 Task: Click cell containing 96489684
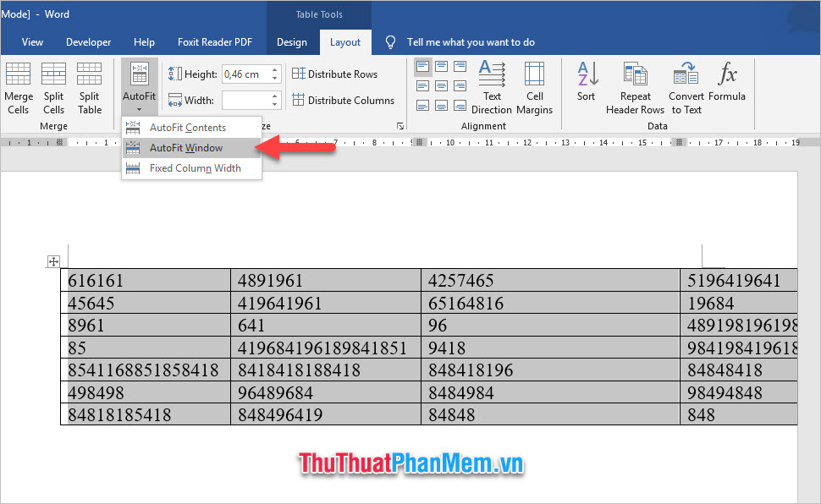326,392
